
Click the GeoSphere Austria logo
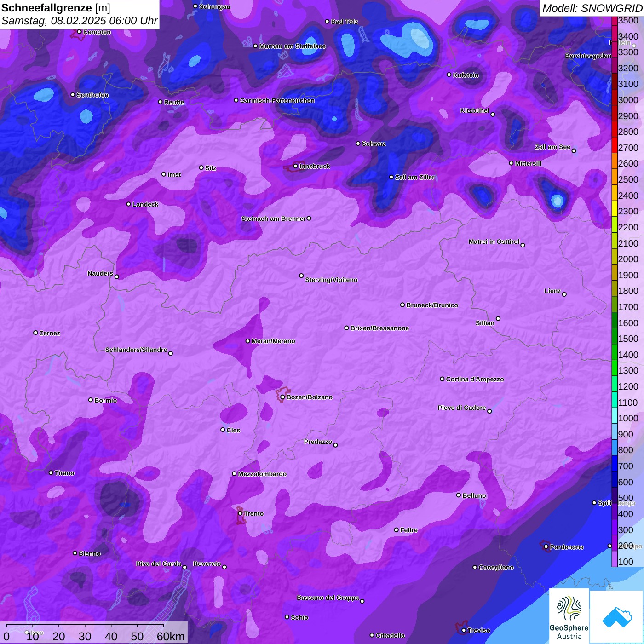[569, 616]
